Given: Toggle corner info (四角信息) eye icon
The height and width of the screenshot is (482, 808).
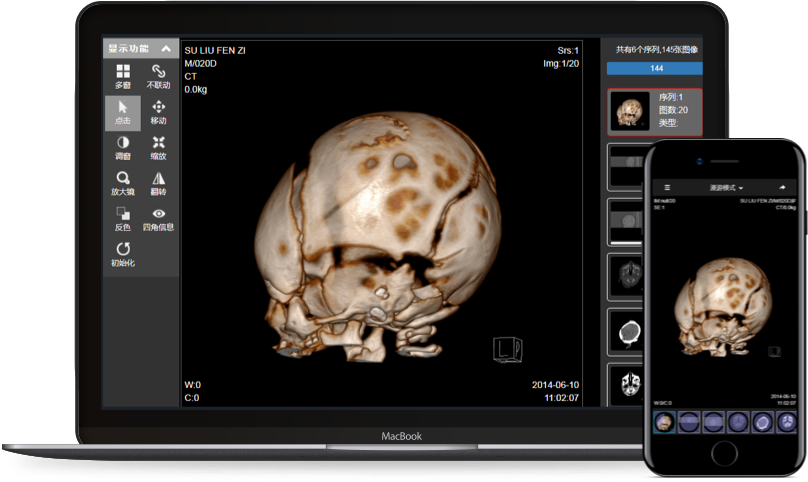Looking at the screenshot, I should [x=158, y=218].
